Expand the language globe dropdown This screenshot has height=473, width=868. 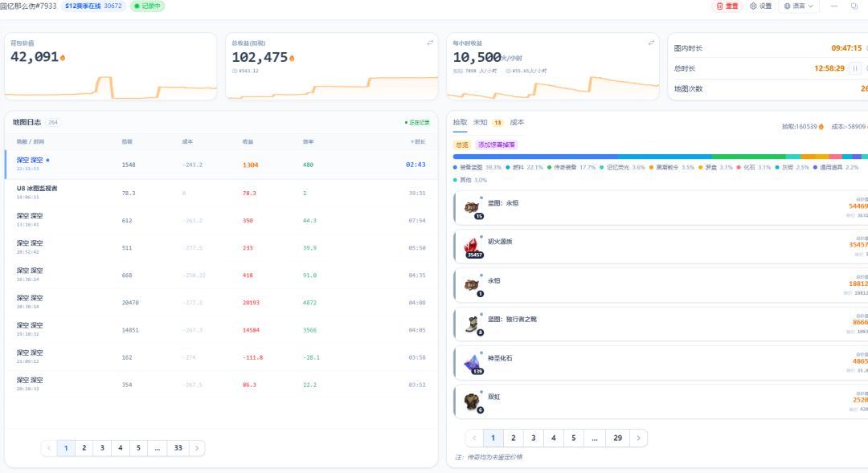798,6
